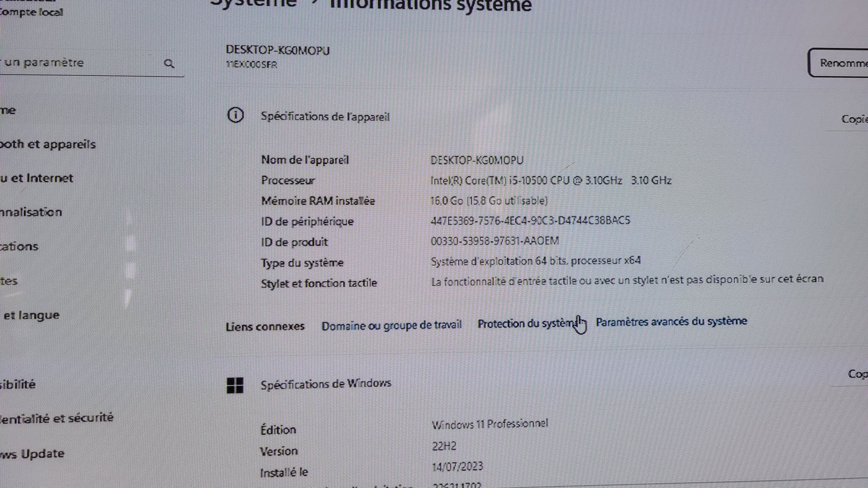The image size is (868, 488).
Task: Click Version label
Action: pyautogui.click(x=279, y=451)
